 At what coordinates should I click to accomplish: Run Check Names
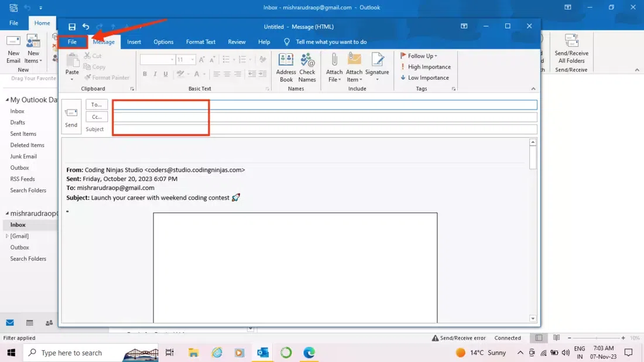tap(307, 68)
